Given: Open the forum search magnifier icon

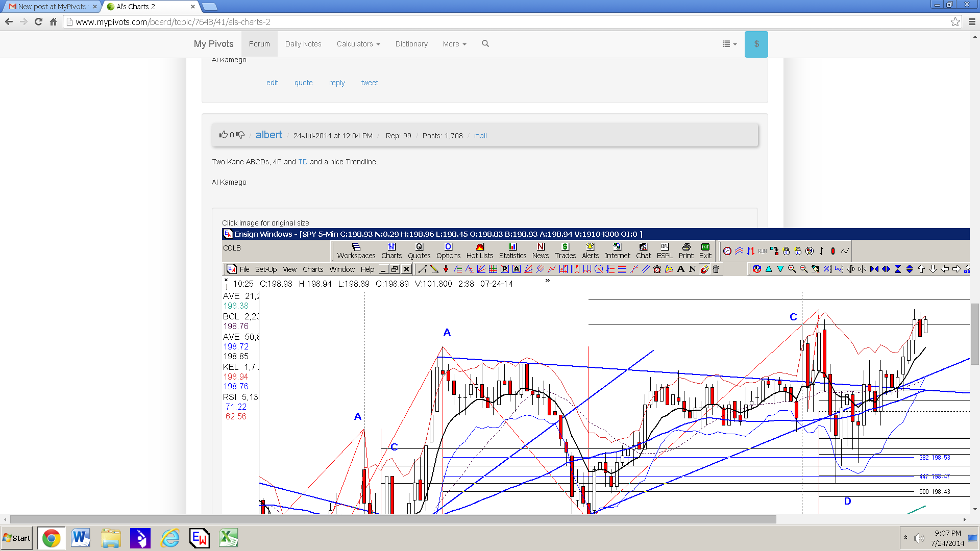Looking at the screenshot, I should (x=485, y=44).
